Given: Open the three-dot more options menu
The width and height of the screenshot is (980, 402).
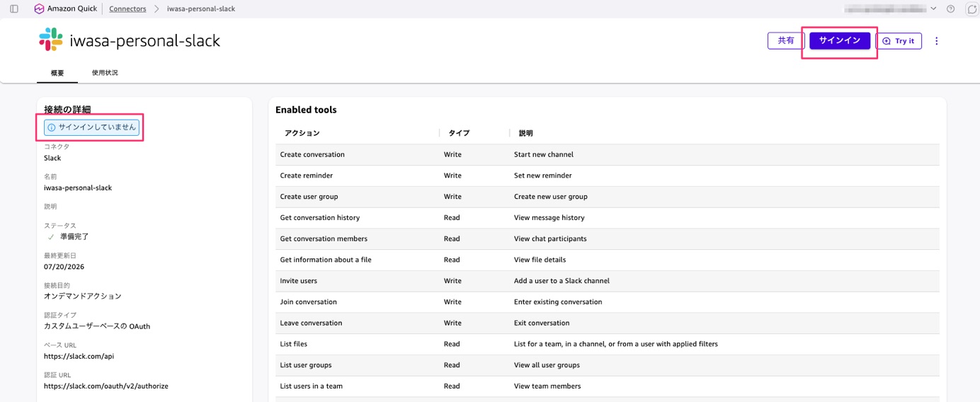Looking at the screenshot, I should tap(936, 41).
